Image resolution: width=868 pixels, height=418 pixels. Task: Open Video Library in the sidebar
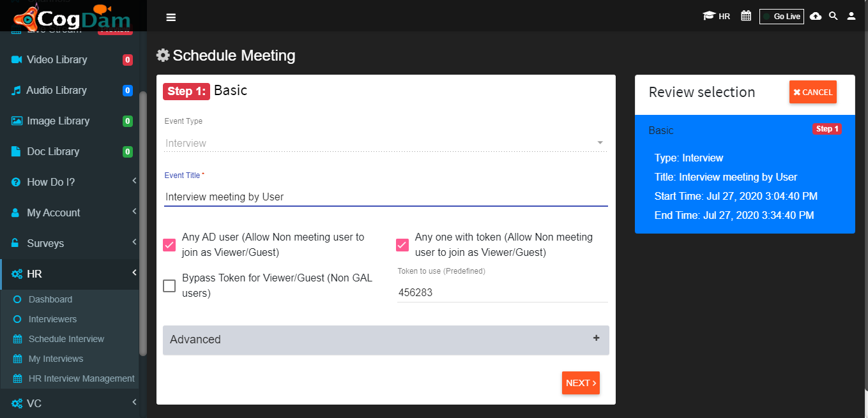(x=69, y=59)
